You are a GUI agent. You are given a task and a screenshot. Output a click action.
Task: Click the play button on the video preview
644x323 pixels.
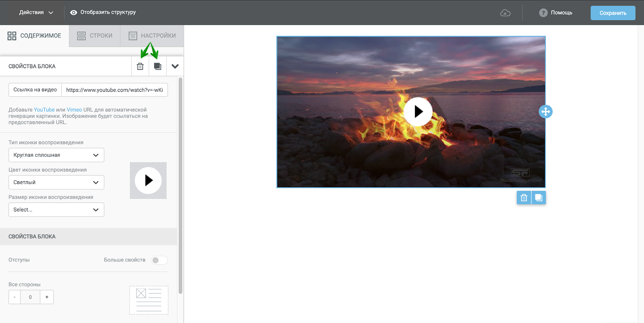(418, 112)
